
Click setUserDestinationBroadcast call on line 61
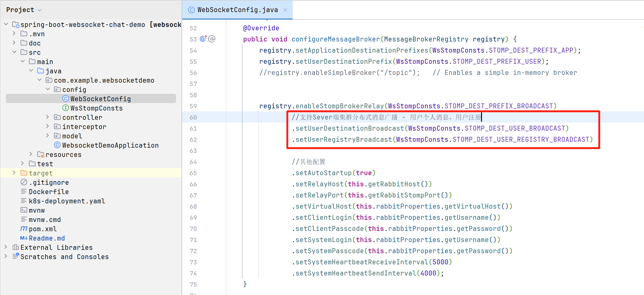[x=350, y=128]
